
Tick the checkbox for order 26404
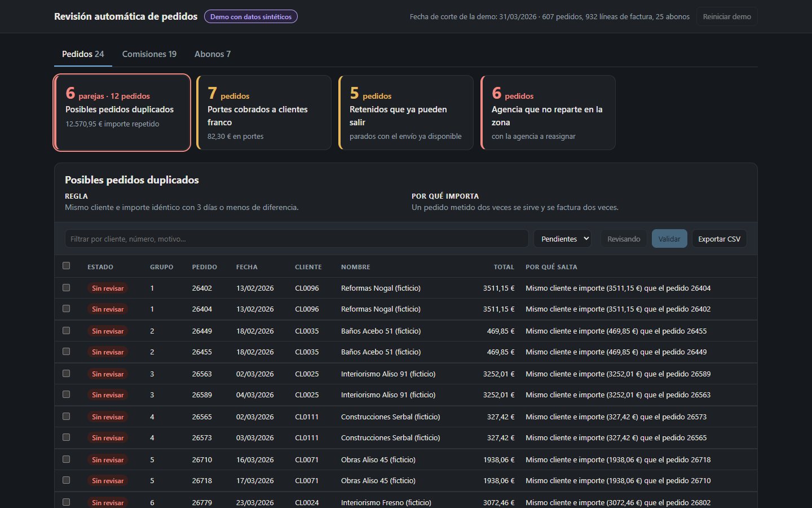[x=67, y=309]
